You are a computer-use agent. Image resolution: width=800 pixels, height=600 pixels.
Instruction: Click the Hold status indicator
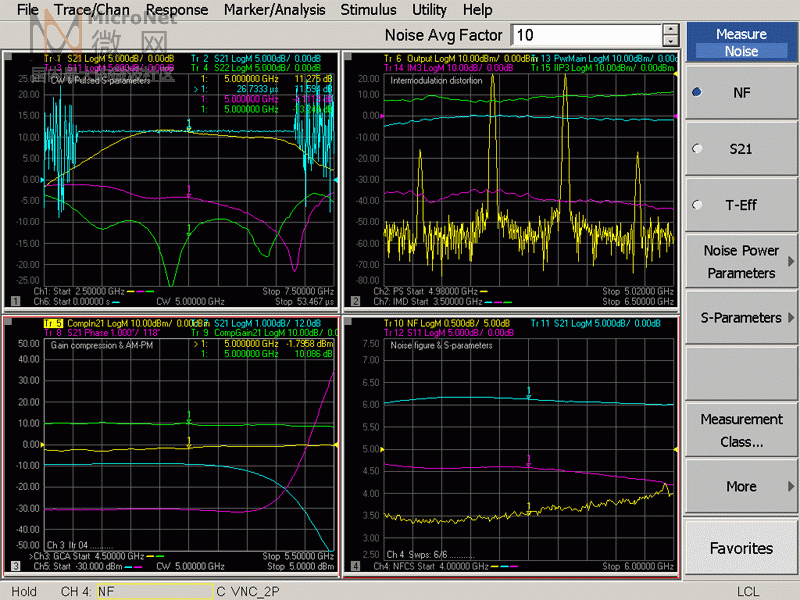click(x=24, y=591)
